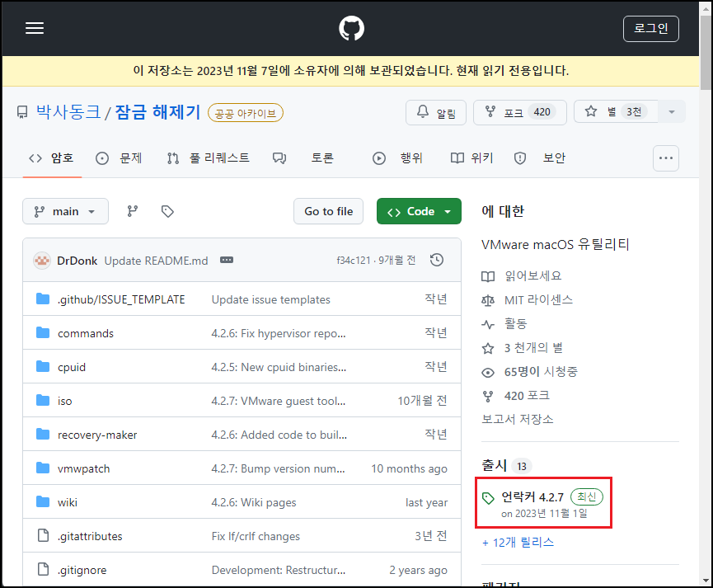The width and height of the screenshot is (713, 588).
Task: Open the 4.2.5: New cpuid binaries commit
Action: 279,367
